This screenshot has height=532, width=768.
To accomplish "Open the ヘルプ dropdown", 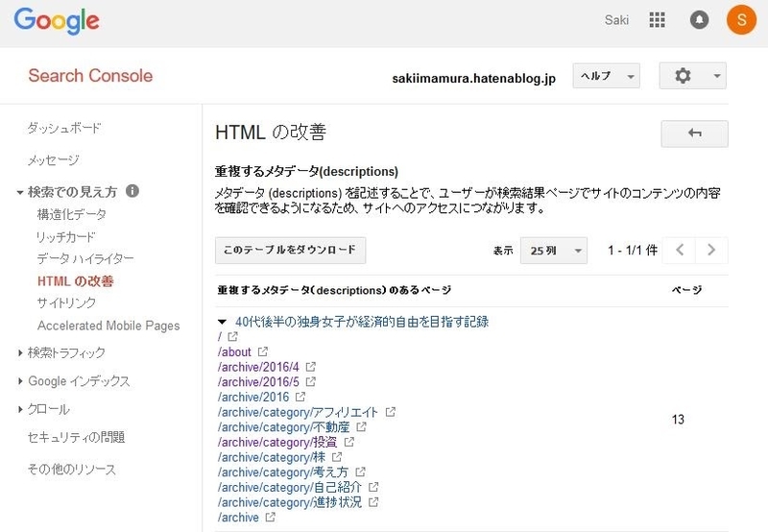I will coord(606,76).
